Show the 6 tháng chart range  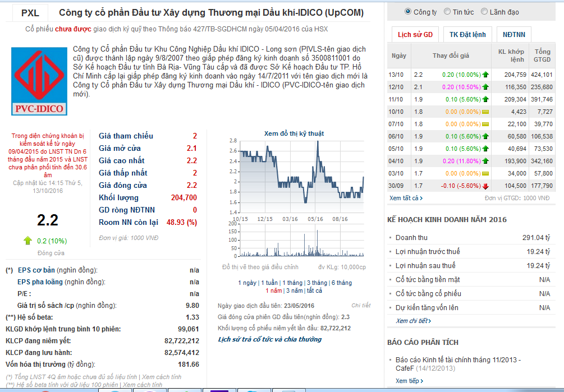(342, 283)
